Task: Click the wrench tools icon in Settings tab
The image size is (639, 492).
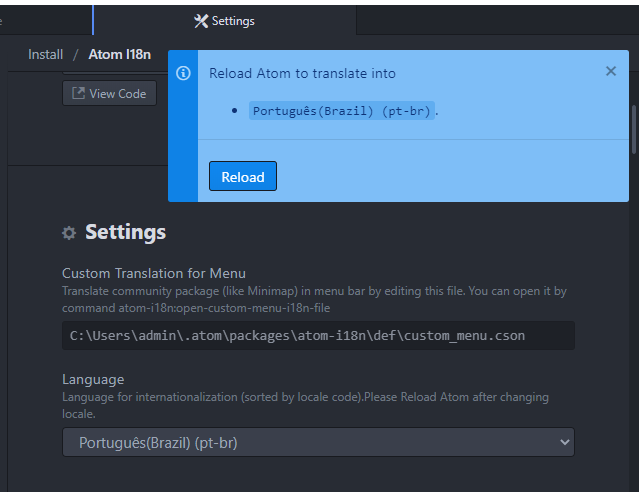Action: (201, 21)
